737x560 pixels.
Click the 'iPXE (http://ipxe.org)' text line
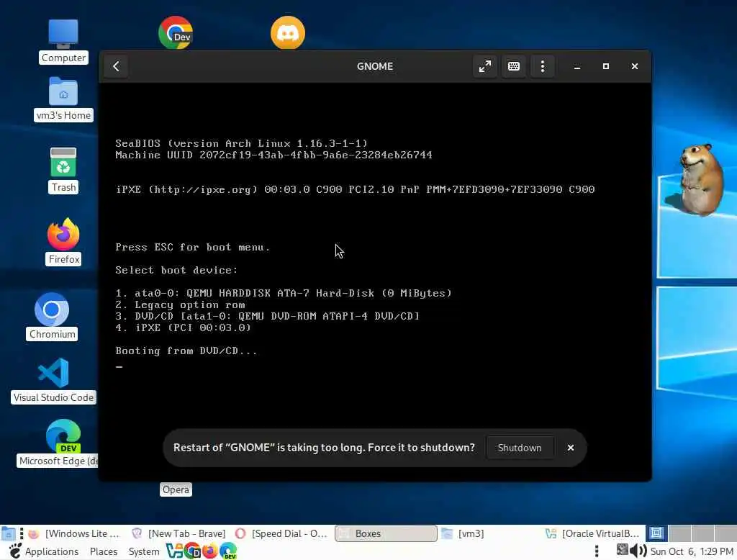click(x=355, y=189)
